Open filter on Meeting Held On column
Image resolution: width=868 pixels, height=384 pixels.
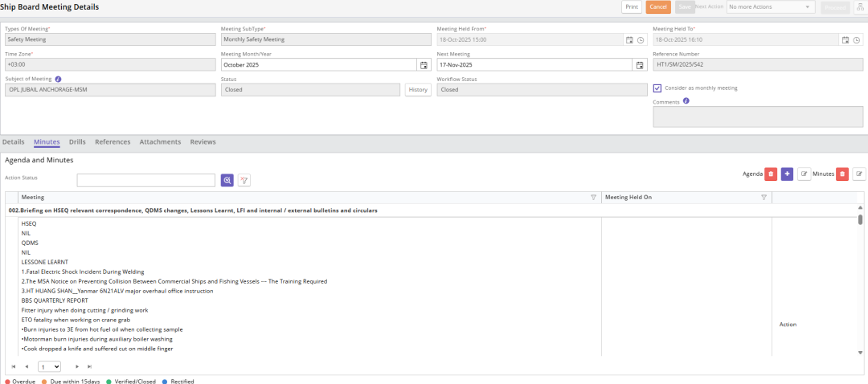coord(764,197)
